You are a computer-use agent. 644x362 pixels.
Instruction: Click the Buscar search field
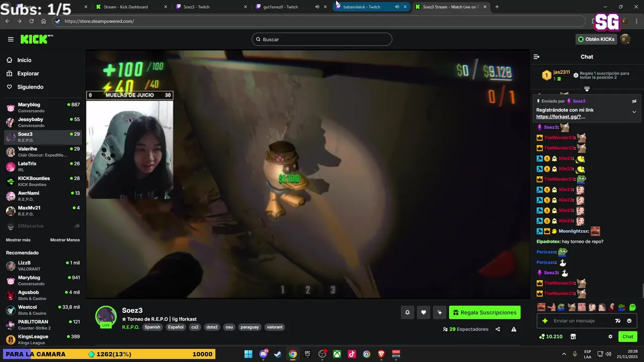tap(322, 39)
